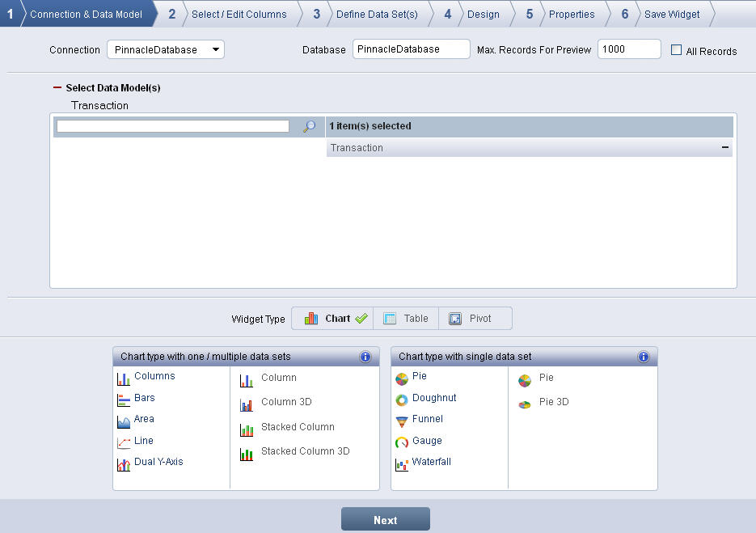Select the Doughnut chart type icon

point(402,400)
